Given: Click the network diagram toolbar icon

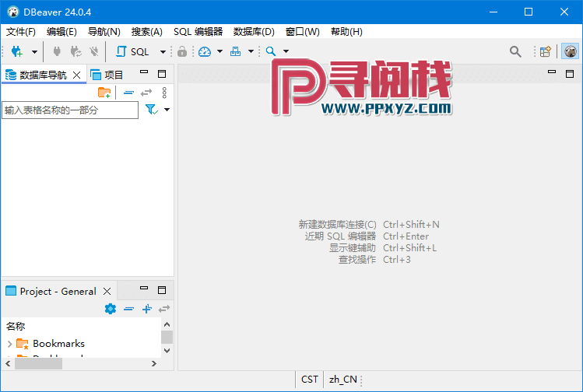Looking at the screenshot, I should tap(235, 51).
